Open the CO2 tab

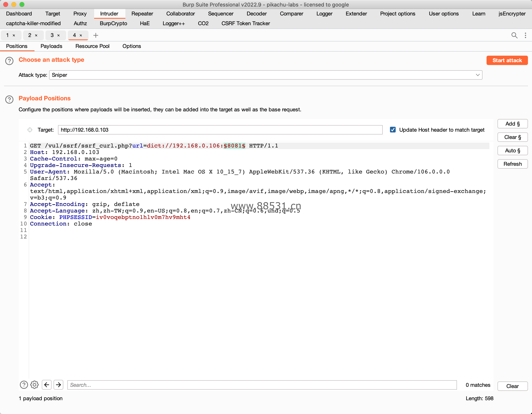tap(203, 23)
